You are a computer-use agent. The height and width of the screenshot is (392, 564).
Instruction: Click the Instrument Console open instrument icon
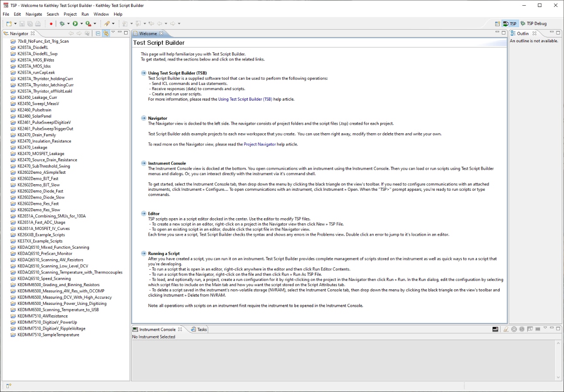(495, 329)
